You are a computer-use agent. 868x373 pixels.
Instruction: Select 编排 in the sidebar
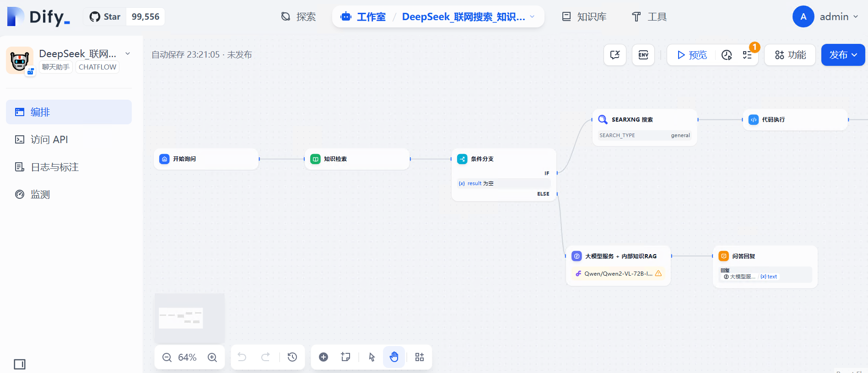(x=69, y=112)
